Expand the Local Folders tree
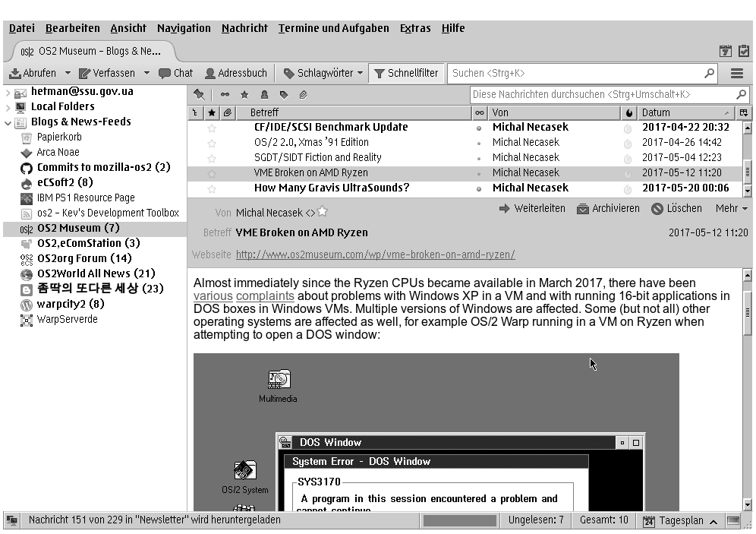756x534 pixels. click(x=8, y=107)
